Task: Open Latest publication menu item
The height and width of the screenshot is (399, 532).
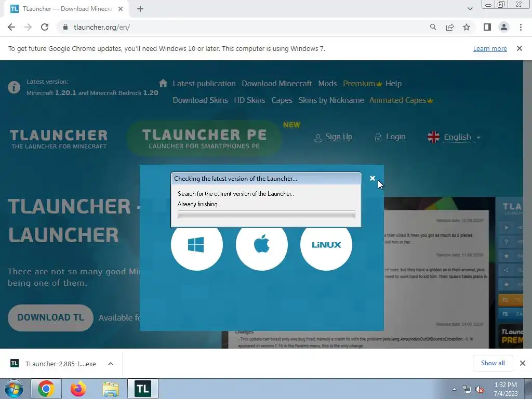Action: click(204, 84)
